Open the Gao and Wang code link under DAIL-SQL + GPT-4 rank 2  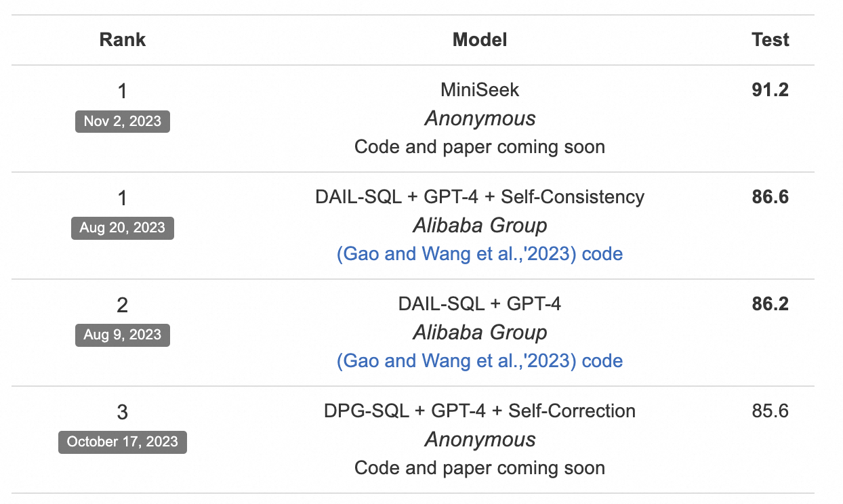[479, 361]
